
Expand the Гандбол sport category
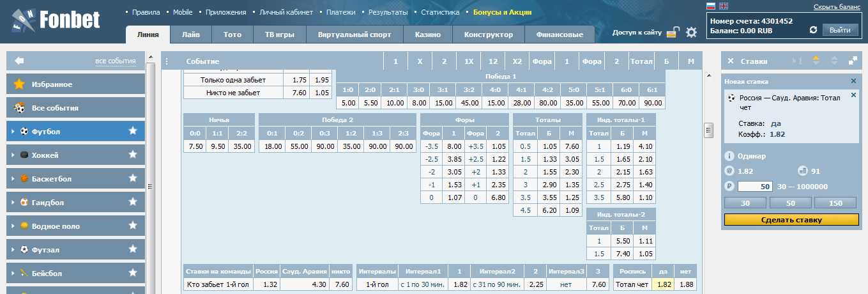point(12,203)
